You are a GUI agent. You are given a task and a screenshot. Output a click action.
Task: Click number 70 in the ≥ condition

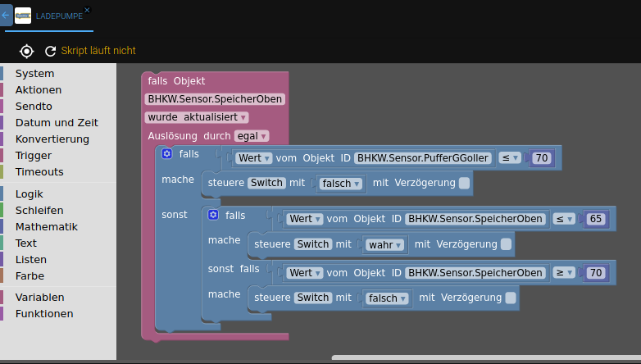[596, 273]
